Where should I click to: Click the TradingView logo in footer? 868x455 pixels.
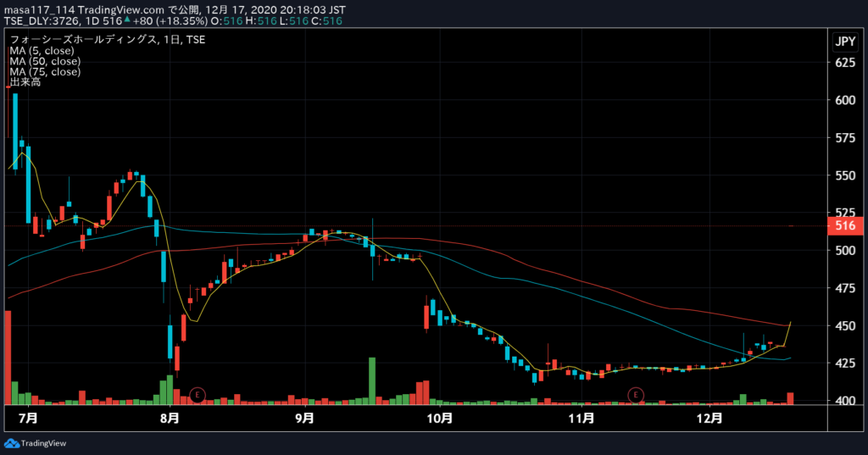[x=36, y=443]
